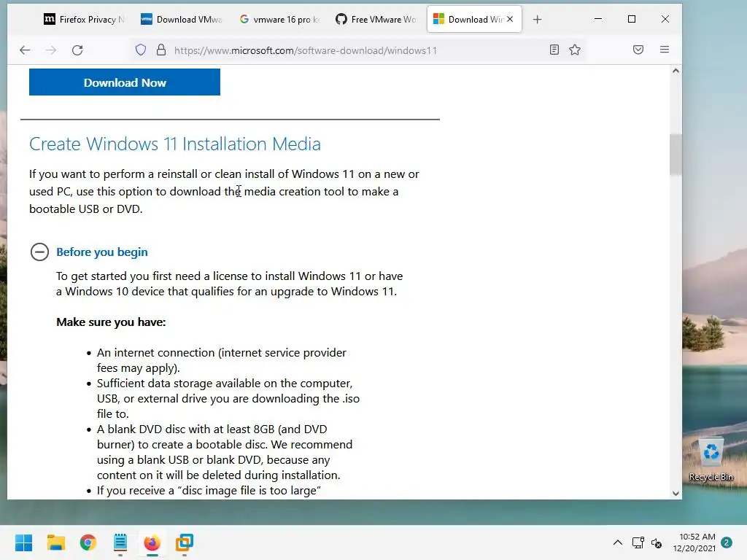The image size is (747, 560).
Task: Save page to Pocket icon
Action: [638, 50]
